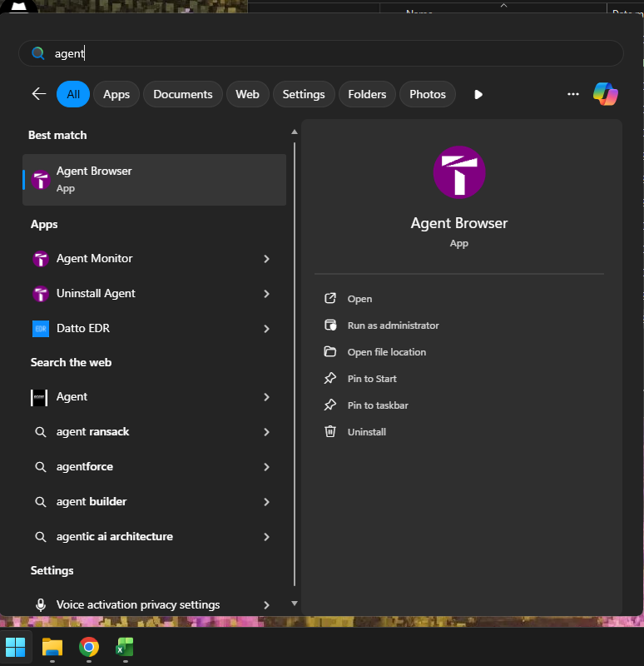Switch to the Apps filter tab
The image size is (644, 666).
click(116, 94)
